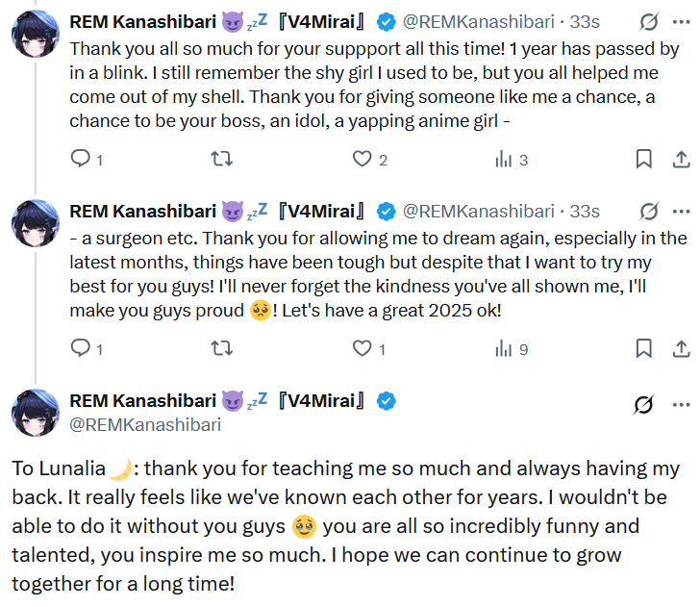Open more options on the Lunalia tweet
Screen dimensions: 700x607
681,405
